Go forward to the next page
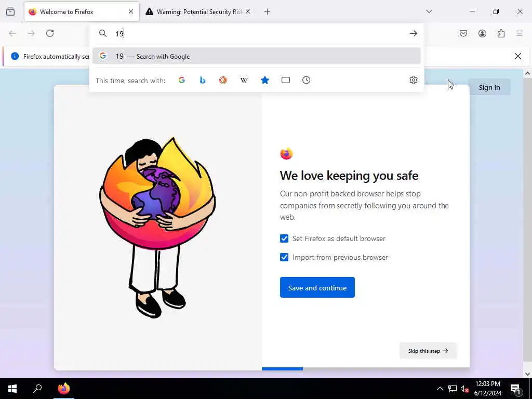Screen dimensions: 532x399 pyautogui.click(x=31, y=33)
